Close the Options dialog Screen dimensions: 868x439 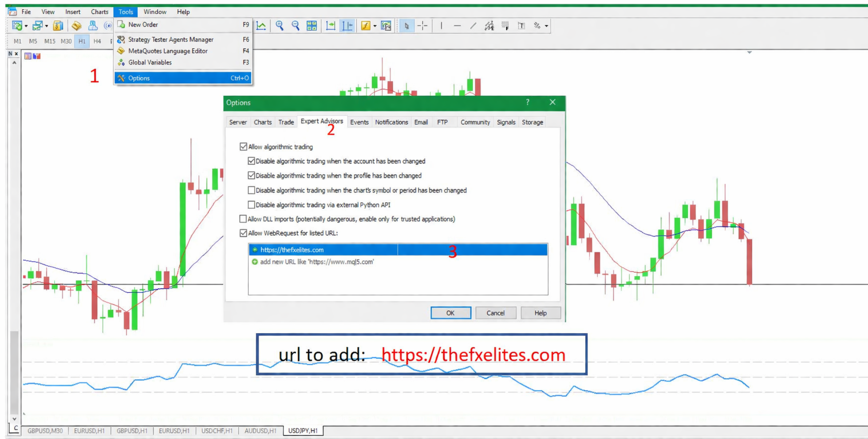[x=552, y=102]
